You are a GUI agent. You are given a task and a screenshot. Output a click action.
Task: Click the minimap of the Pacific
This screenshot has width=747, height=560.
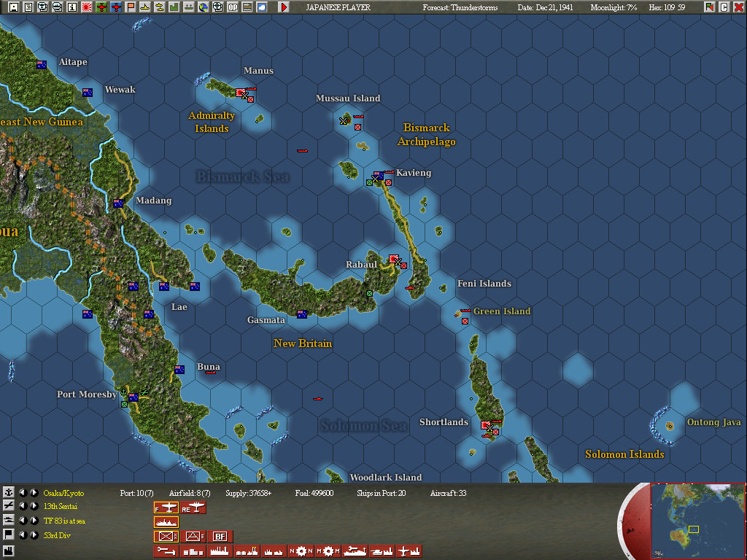(698, 521)
